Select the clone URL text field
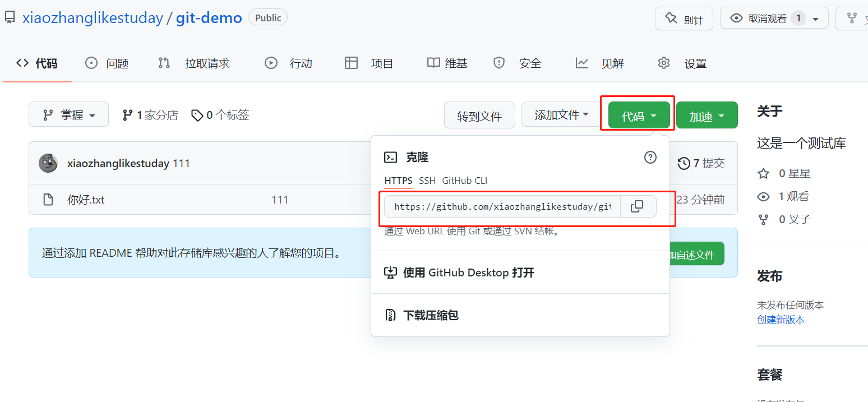868x402 pixels. [502, 206]
